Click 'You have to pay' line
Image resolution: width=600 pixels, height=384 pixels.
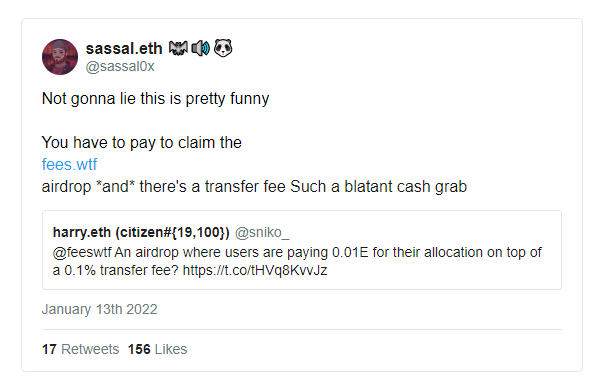coord(142,143)
